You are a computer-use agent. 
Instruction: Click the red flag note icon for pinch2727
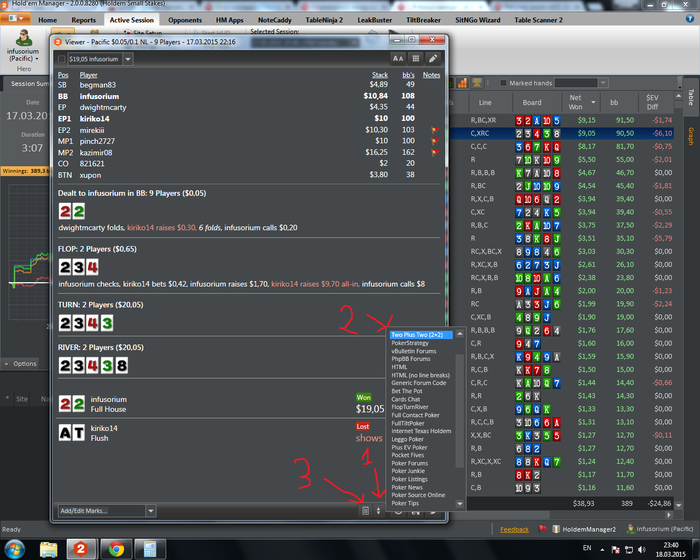click(435, 141)
